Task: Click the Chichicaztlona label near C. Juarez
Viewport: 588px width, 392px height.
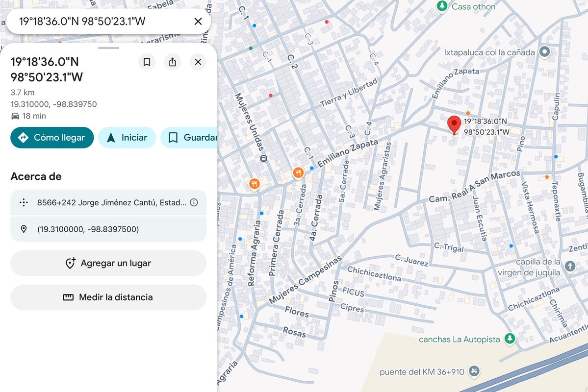Action: [374, 273]
